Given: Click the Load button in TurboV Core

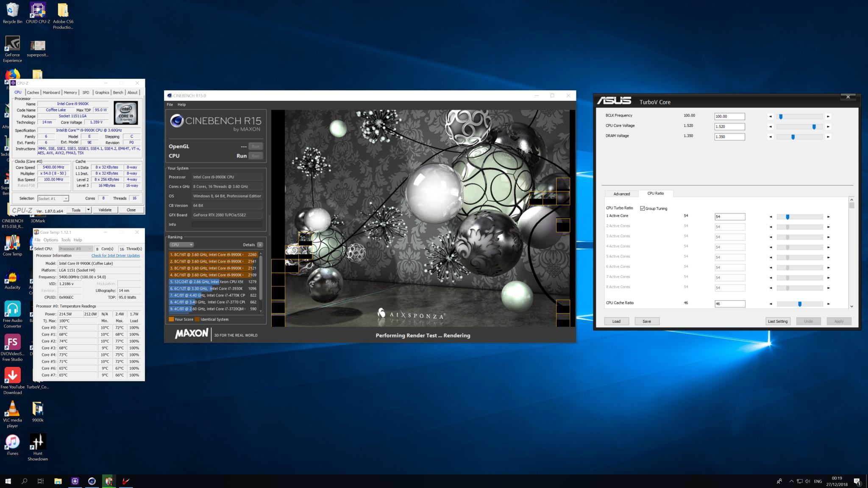Looking at the screenshot, I should click(616, 321).
